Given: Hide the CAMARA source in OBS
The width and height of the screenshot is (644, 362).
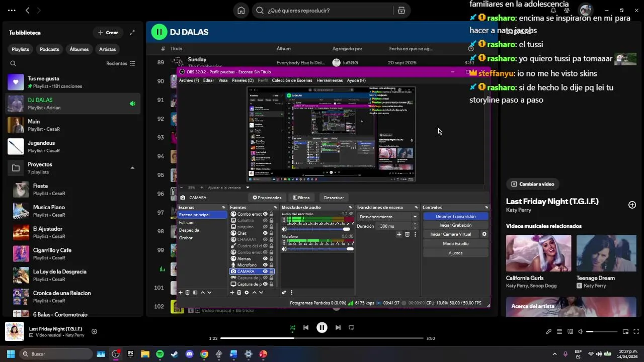Looking at the screenshot, I should coord(265,271).
